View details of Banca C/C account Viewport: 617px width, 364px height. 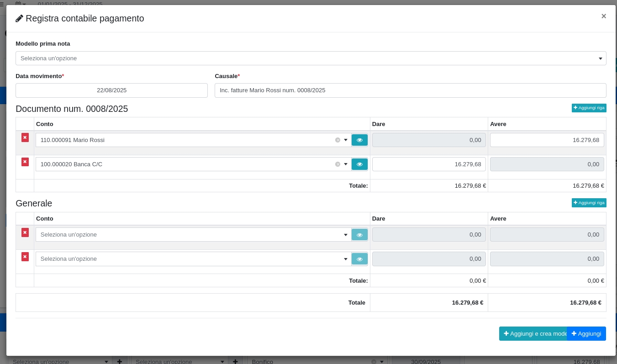tap(359, 164)
